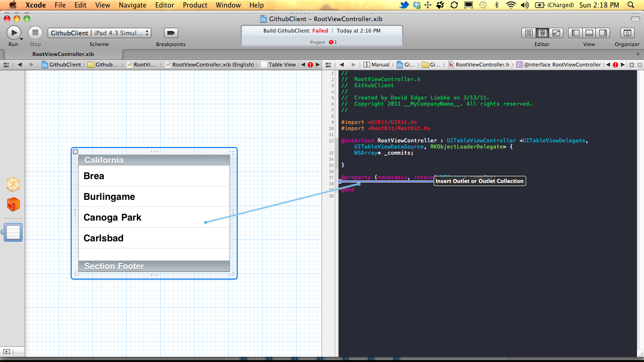Image resolution: width=644 pixels, height=362 pixels.
Task: Click RootViewController.xib (English) in jump bar
Action: (x=209, y=65)
